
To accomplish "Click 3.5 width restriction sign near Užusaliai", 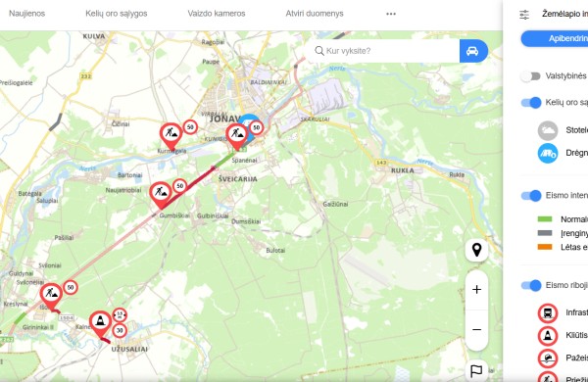I will [120, 315].
